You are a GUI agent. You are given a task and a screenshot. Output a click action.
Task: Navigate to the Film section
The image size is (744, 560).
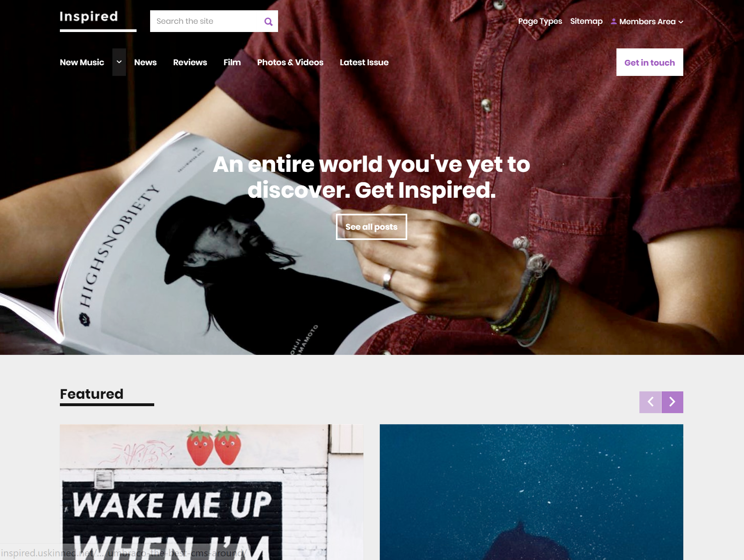click(x=232, y=62)
